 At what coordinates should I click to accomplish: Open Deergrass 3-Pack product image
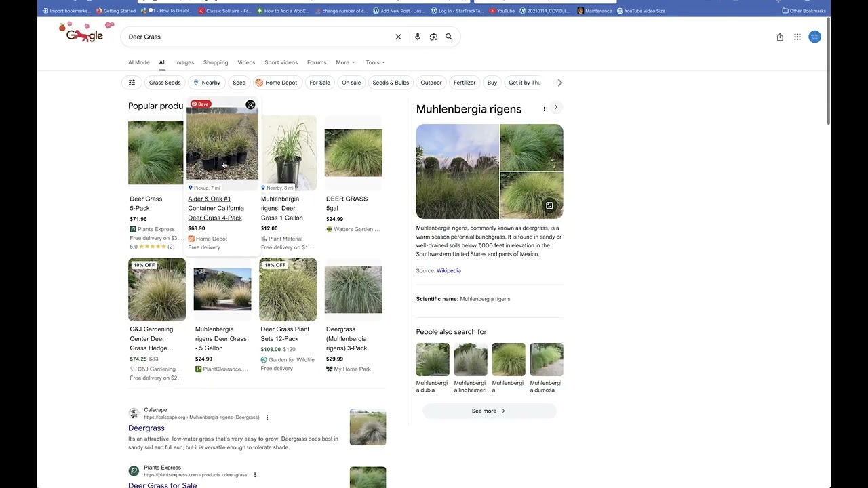(353, 289)
